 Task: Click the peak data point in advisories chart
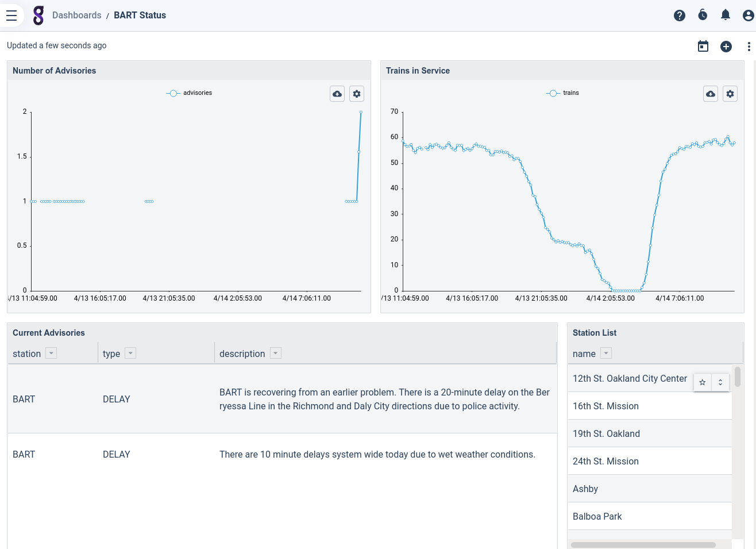361,112
